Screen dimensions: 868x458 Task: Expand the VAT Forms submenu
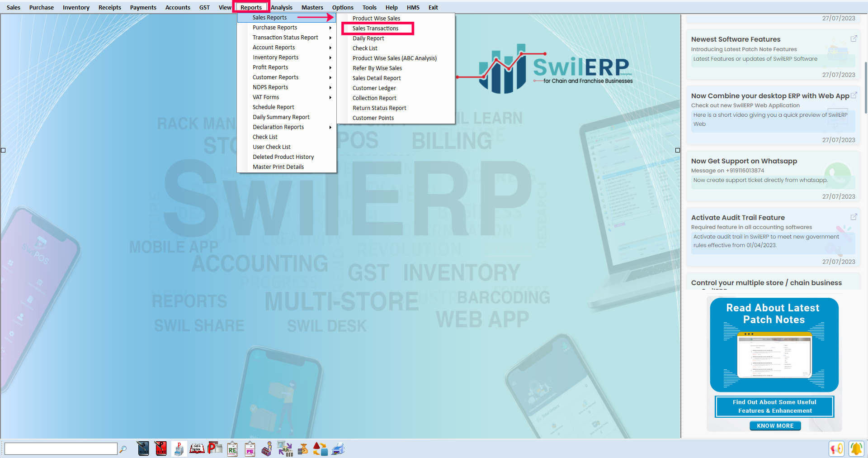(x=287, y=97)
